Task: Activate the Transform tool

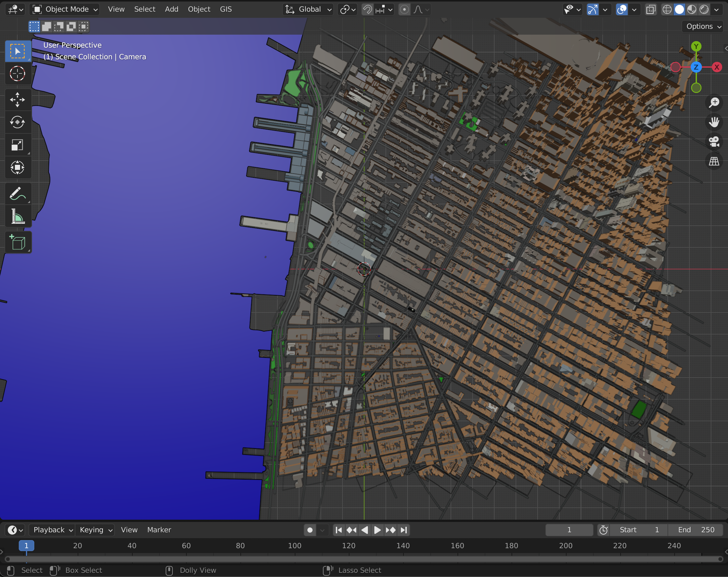Action: click(17, 167)
